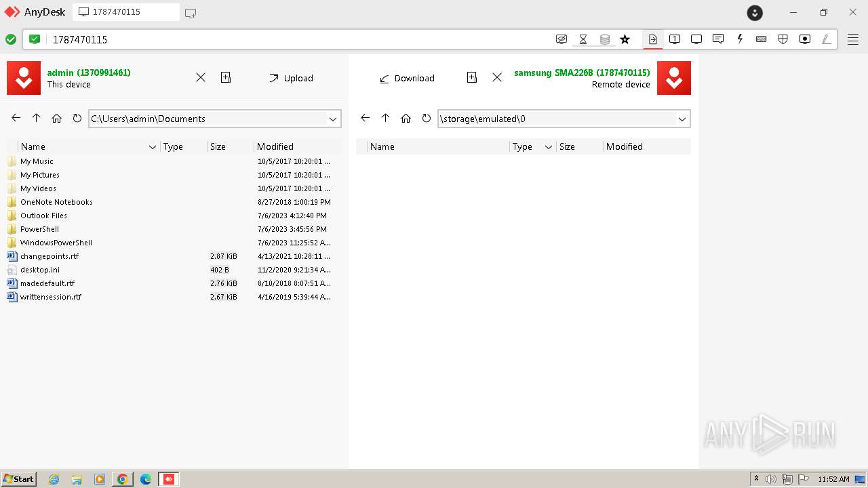This screenshot has width=868, height=488.
Task: Click the volume icon in system tray
Action: tap(771, 479)
